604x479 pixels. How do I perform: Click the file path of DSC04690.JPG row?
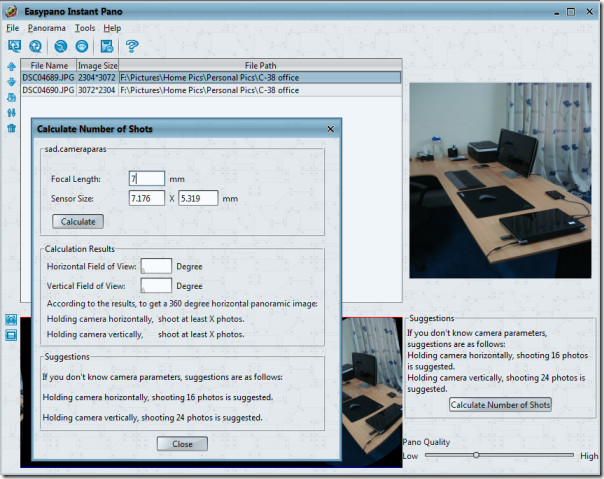(x=260, y=90)
